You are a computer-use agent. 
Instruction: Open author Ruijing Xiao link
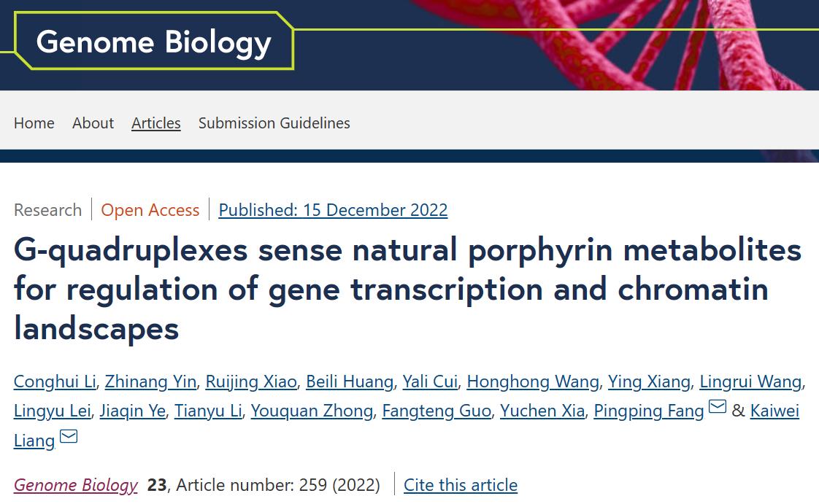[251, 382]
